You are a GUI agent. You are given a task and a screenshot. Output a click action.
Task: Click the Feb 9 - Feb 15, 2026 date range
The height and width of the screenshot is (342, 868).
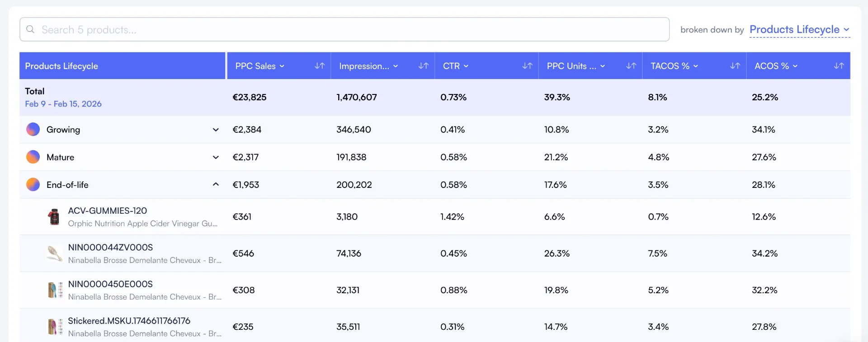[63, 104]
